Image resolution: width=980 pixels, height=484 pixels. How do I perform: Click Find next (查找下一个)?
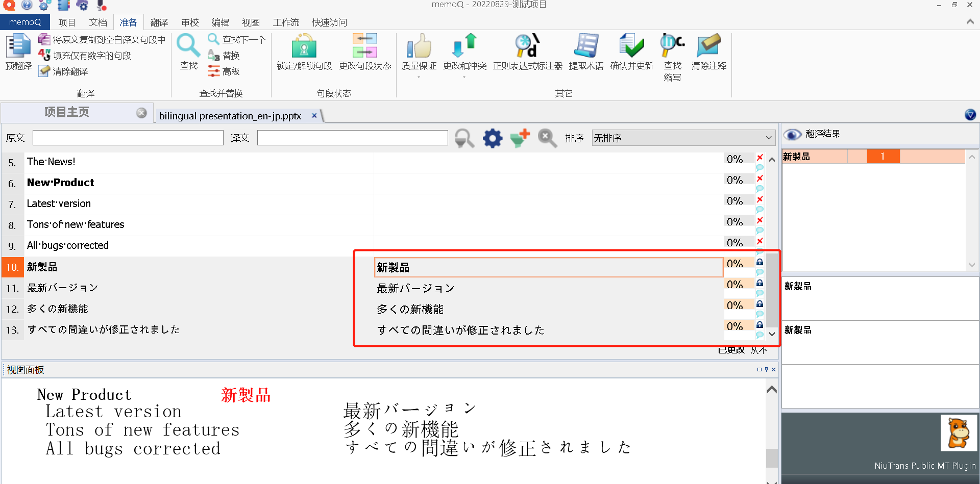pyautogui.click(x=236, y=39)
